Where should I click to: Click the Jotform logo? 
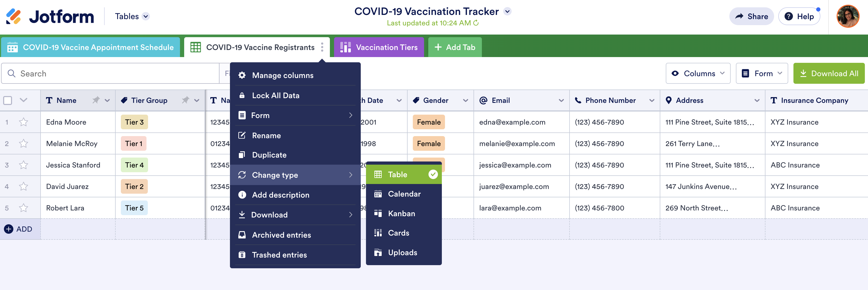click(50, 16)
